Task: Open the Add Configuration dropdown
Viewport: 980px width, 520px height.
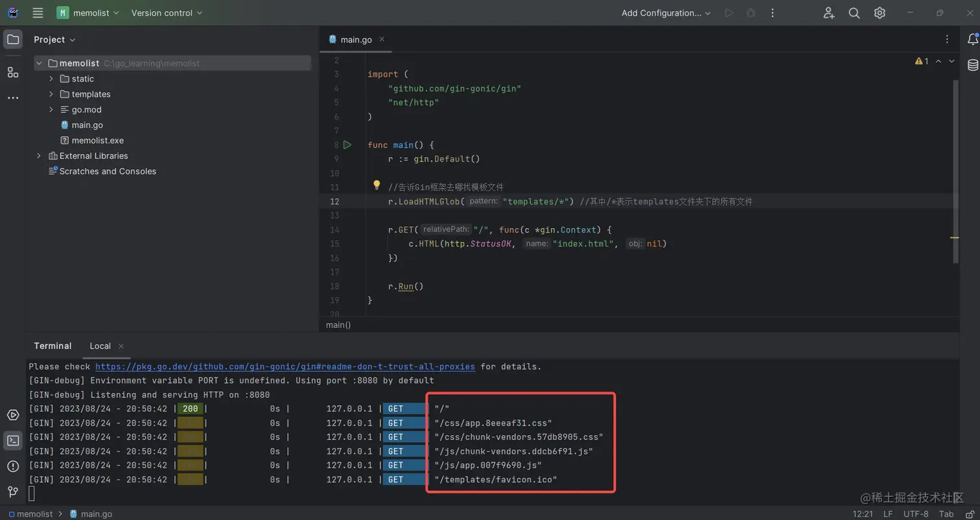Action: 666,13
